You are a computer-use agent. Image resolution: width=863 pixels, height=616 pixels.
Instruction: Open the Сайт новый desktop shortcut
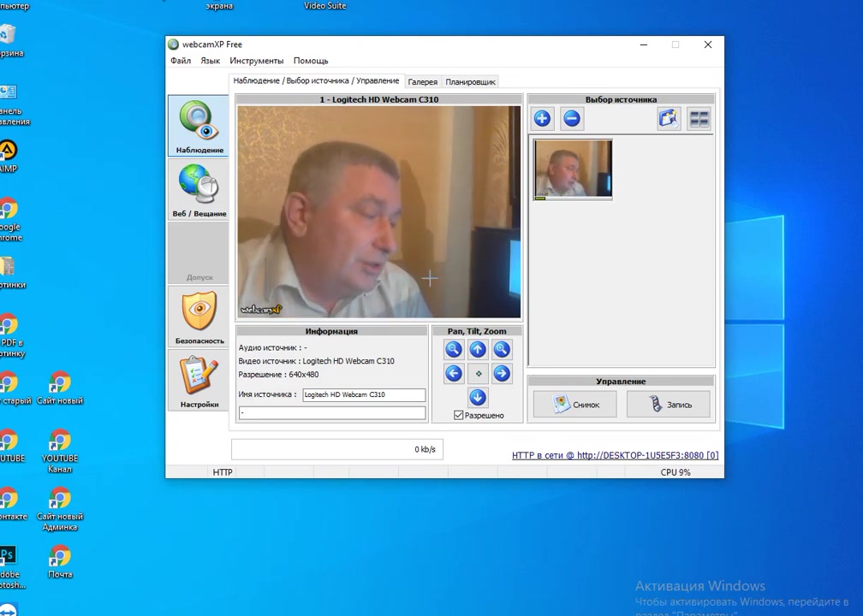tap(59, 388)
